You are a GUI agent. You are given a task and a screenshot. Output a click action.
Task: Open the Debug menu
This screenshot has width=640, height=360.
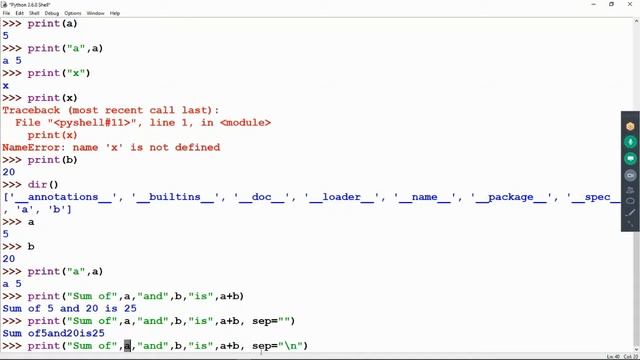point(52,13)
